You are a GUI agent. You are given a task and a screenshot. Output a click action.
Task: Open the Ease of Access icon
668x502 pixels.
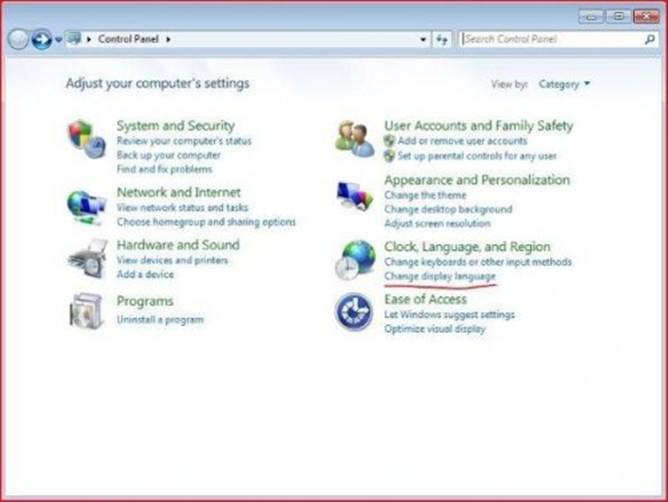354,312
